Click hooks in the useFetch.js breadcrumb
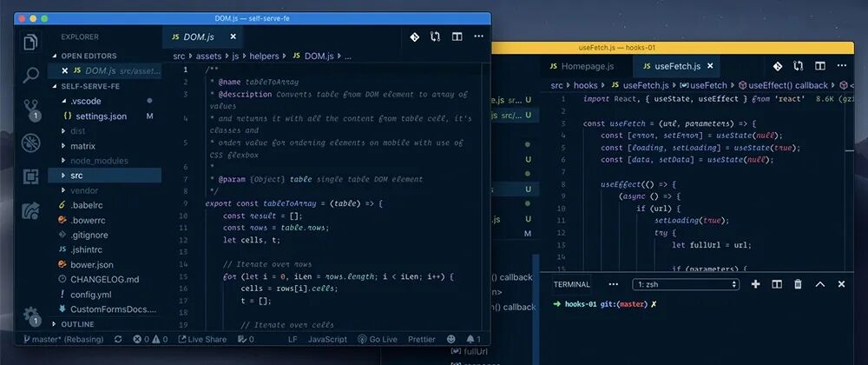Screen dimensions: 868x365 tap(585, 85)
